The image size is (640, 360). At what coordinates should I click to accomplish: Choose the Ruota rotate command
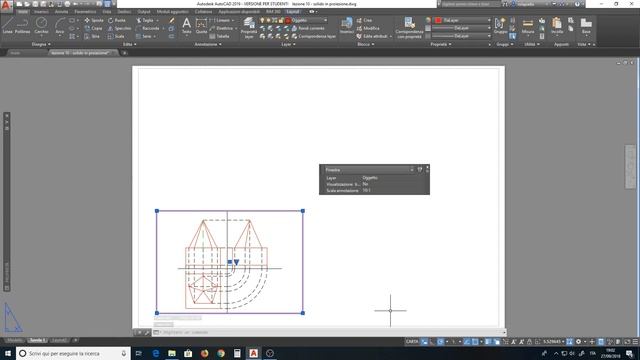point(117,20)
